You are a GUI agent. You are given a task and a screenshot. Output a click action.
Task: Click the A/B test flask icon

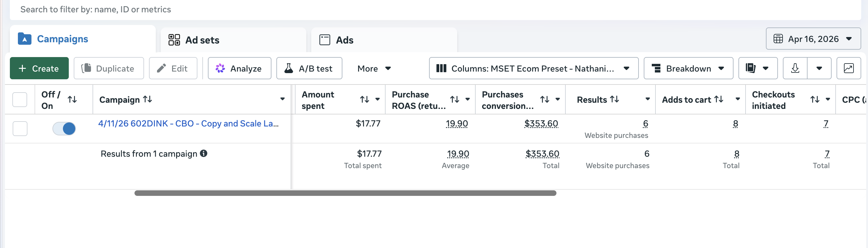tap(288, 68)
